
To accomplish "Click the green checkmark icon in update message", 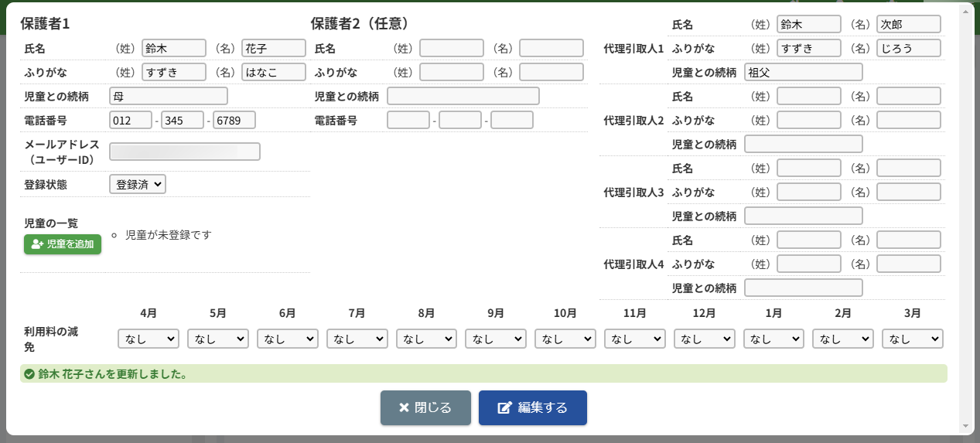I will [x=29, y=374].
